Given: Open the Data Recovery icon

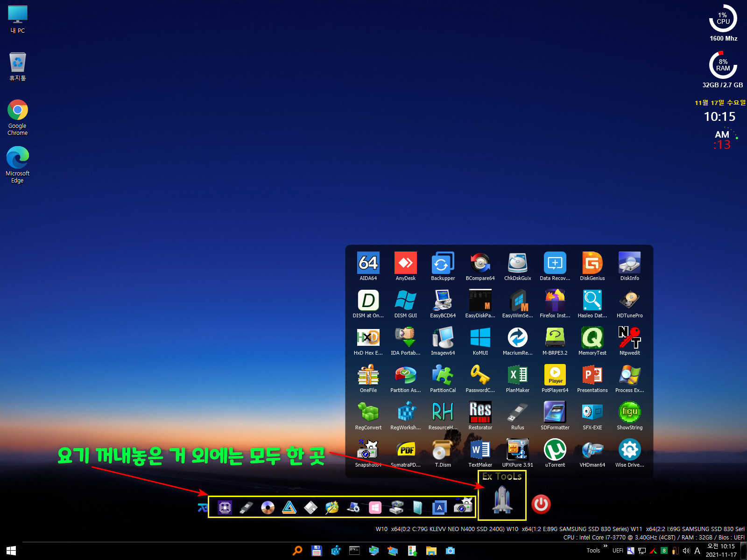Looking at the screenshot, I should [555, 263].
